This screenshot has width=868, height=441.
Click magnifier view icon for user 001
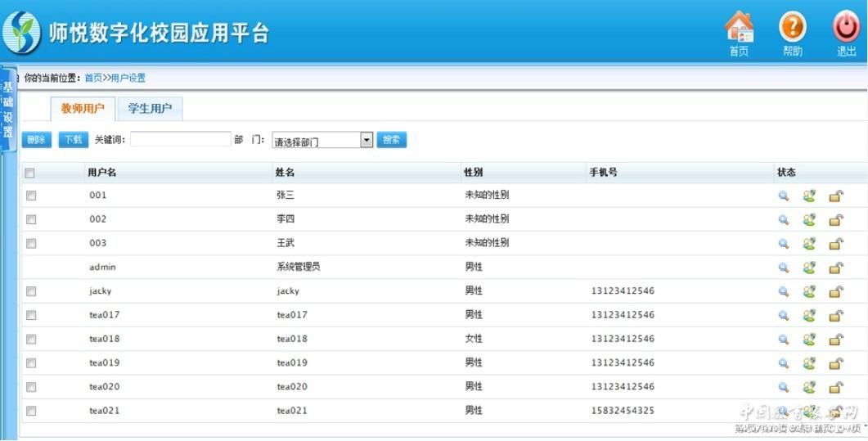(783, 196)
